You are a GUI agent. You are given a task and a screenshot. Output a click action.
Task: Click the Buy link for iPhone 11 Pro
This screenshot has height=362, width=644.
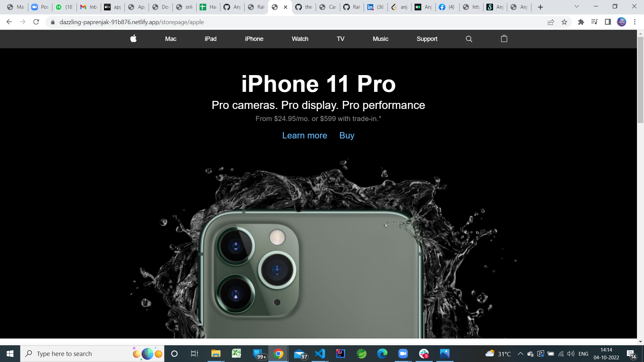346,135
